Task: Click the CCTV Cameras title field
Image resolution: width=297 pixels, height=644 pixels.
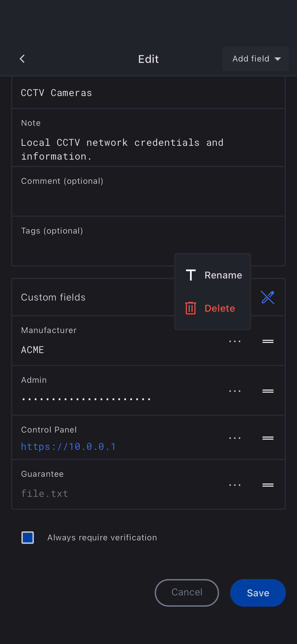Action: tap(148, 93)
